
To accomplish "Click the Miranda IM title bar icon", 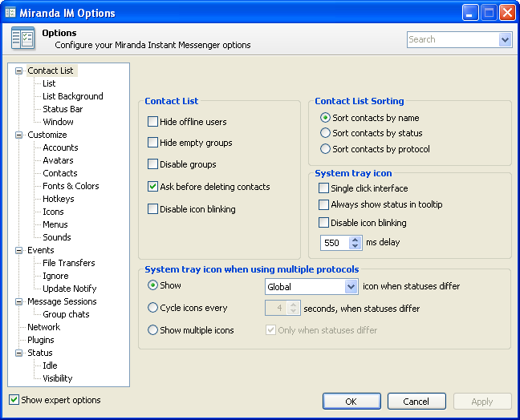I will tap(10, 13).
